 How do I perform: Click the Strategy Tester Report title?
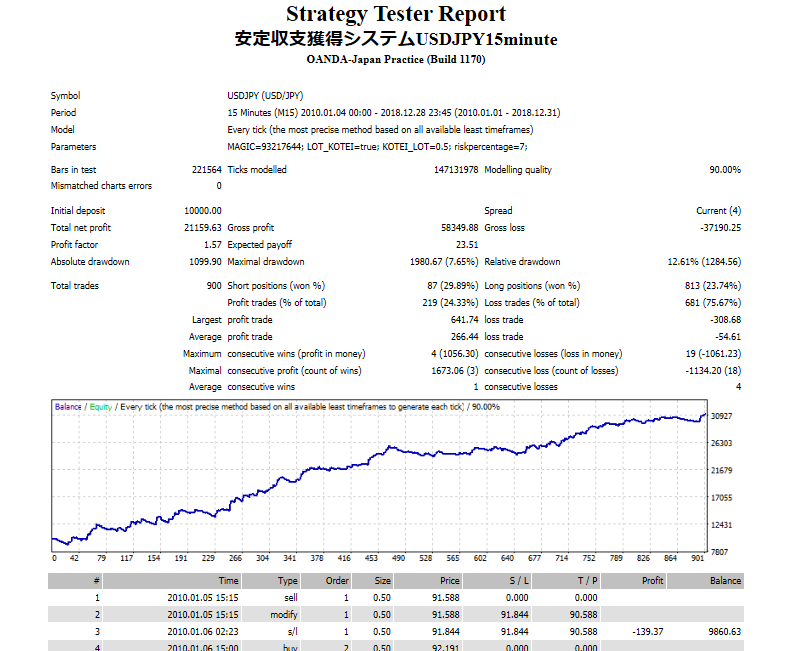coord(396,14)
